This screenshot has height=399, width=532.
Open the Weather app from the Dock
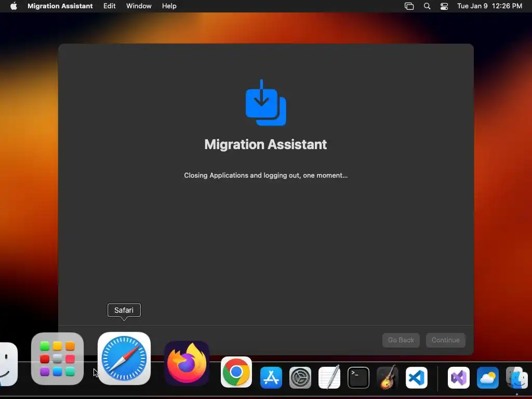click(488, 378)
